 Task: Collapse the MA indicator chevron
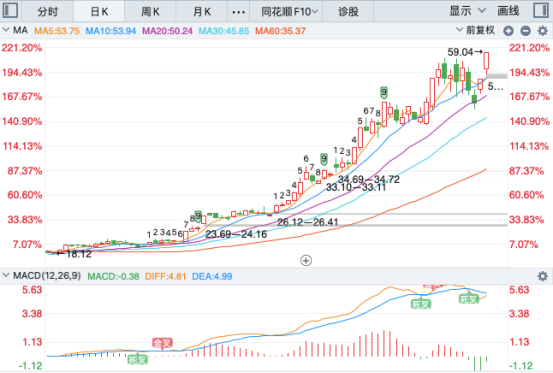tap(6, 30)
